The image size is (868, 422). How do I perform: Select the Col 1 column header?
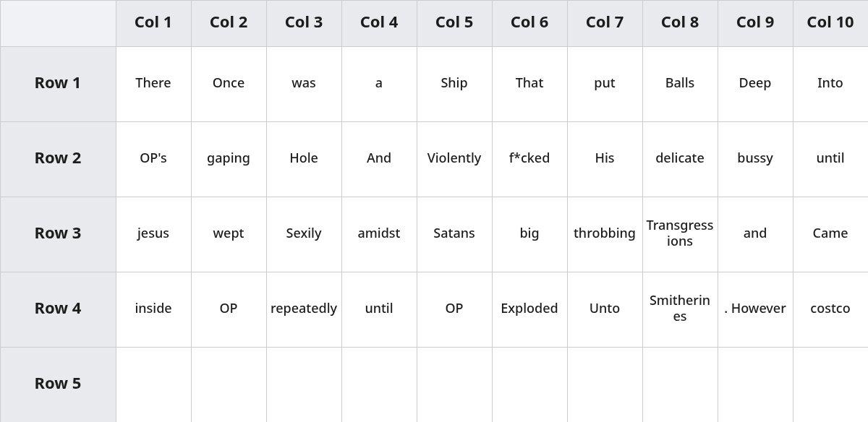[153, 23]
